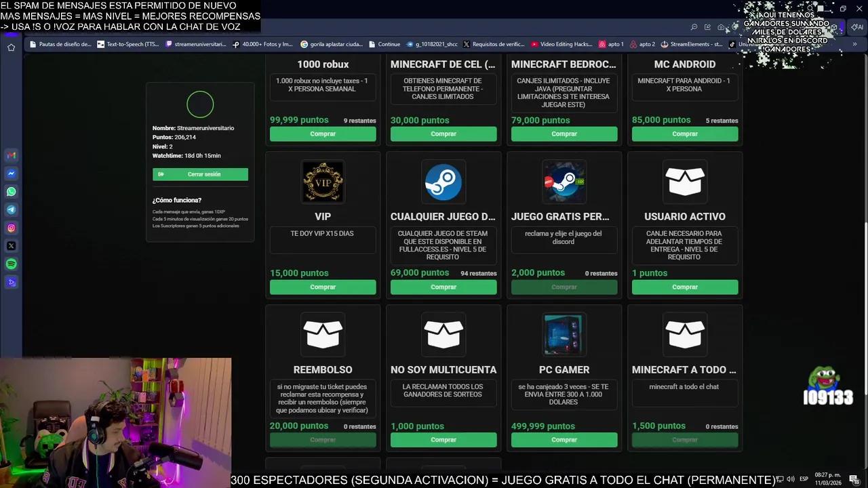The width and height of the screenshot is (868, 488).
Task: Click the bookmarks star icon at the left of the bookmarks bar
Action: 11,47
